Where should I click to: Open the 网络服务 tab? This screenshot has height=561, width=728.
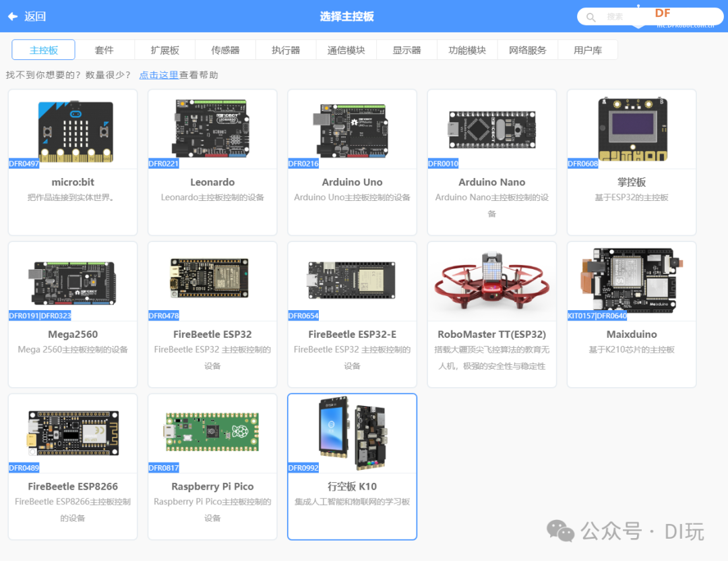pyautogui.click(x=527, y=50)
